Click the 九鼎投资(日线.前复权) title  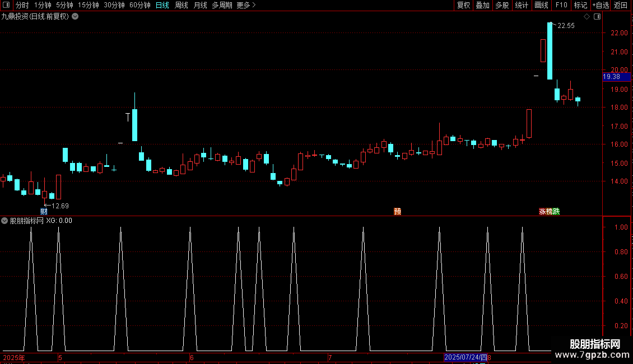click(x=35, y=17)
